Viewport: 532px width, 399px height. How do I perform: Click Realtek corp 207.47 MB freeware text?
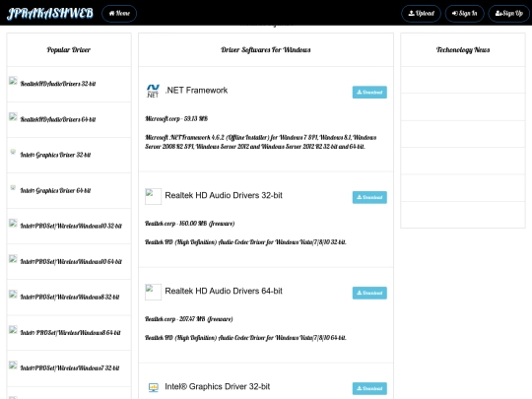tap(188, 319)
